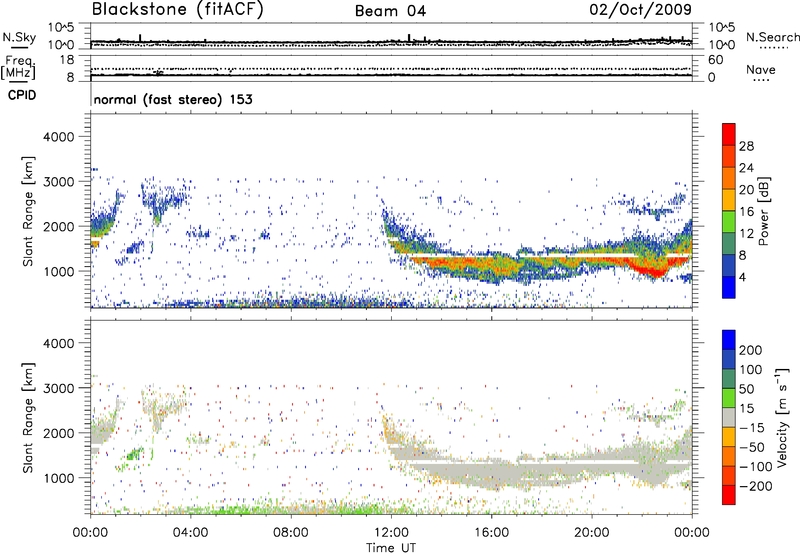
Task: Click the "16:00" time axis label
Action: [491, 533]
